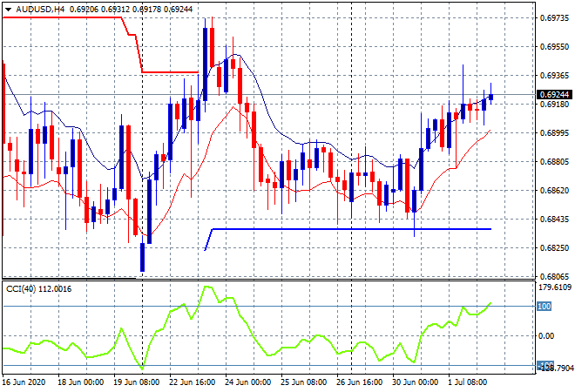Open the chart menu triangle beside AUDUSD,H4
Screen dimensions: 575x392
[x=8, y=10]
